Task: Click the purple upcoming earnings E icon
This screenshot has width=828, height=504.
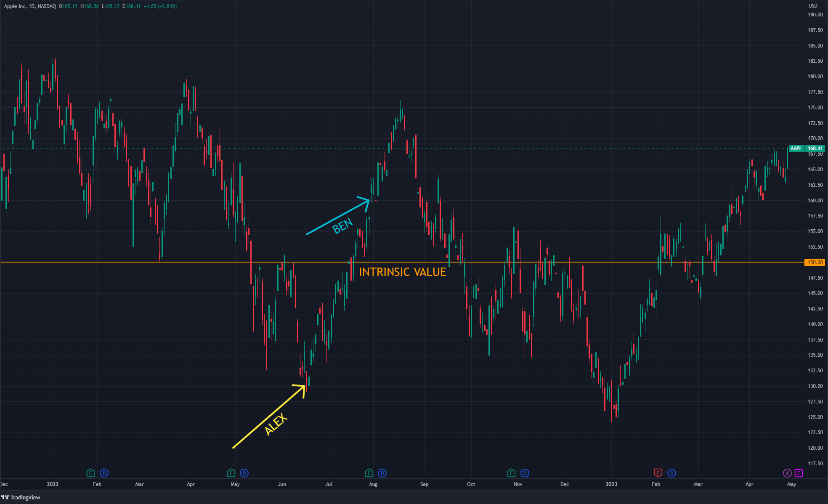Action: (799, 473)
